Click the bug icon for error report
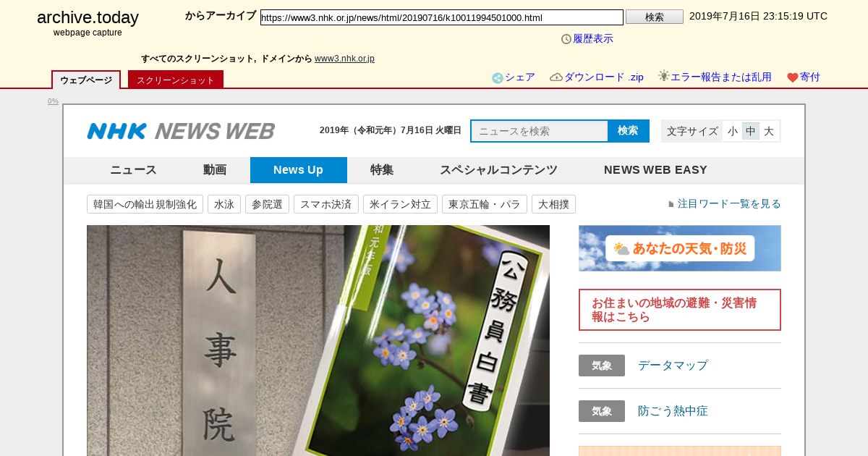This screenshot has width=868, height=456. pyautogui.click(x=664, y=76)
